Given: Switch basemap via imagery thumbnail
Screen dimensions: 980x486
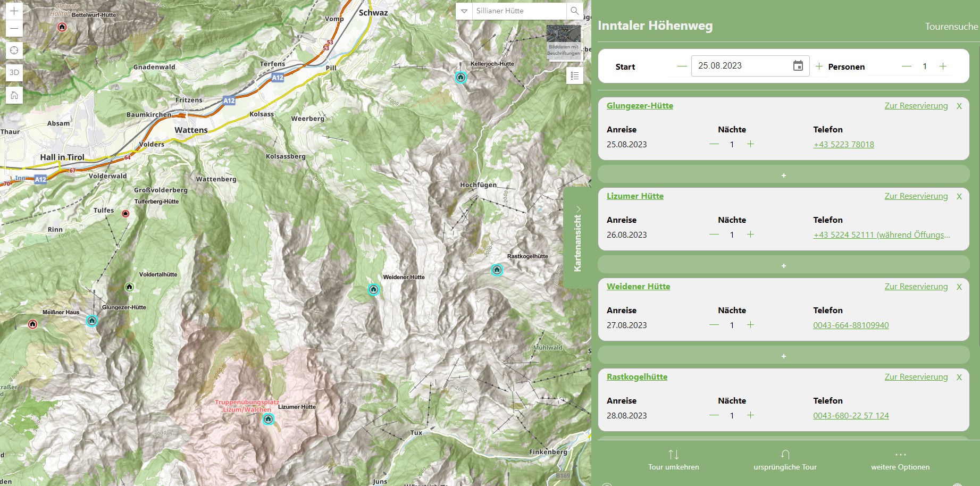Looking at the screenshot, I should click(564, 41).
